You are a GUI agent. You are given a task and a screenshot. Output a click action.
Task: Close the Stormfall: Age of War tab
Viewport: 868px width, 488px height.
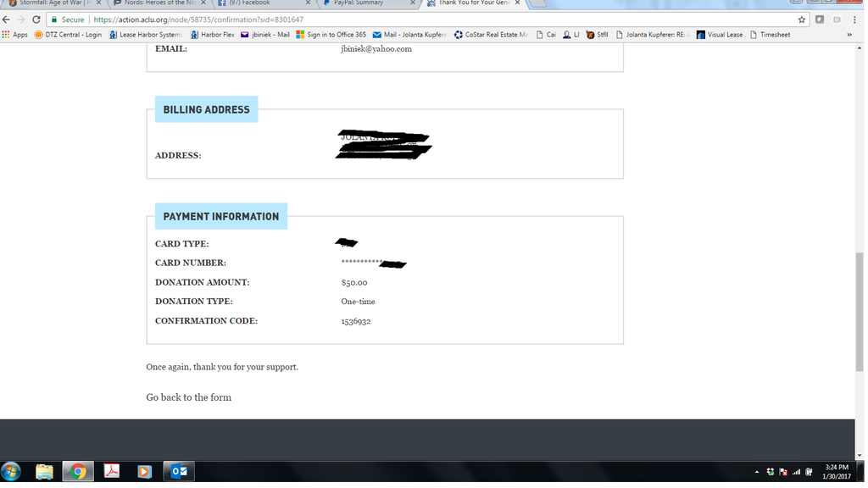point(98,3)
